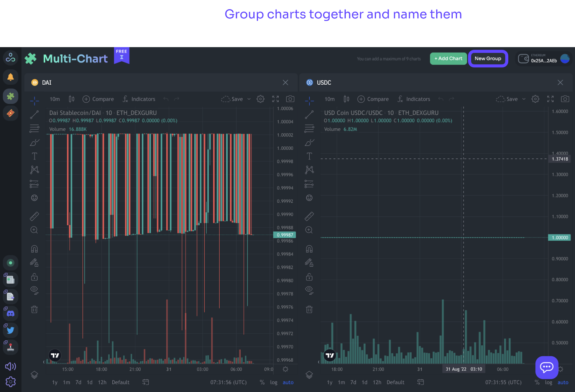Image resolution: width=575 pixels, height=392 pixels.
Task: Select the 7d time range on DAI chart
Action: (x=78, y=382)
